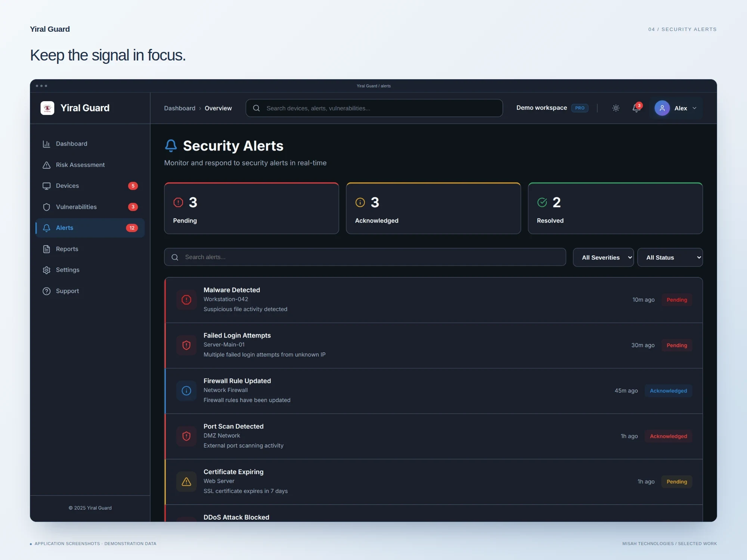Open the All Severities filter dropdown
This screenshot has width=747, height=560.
[x=603, y=258]
